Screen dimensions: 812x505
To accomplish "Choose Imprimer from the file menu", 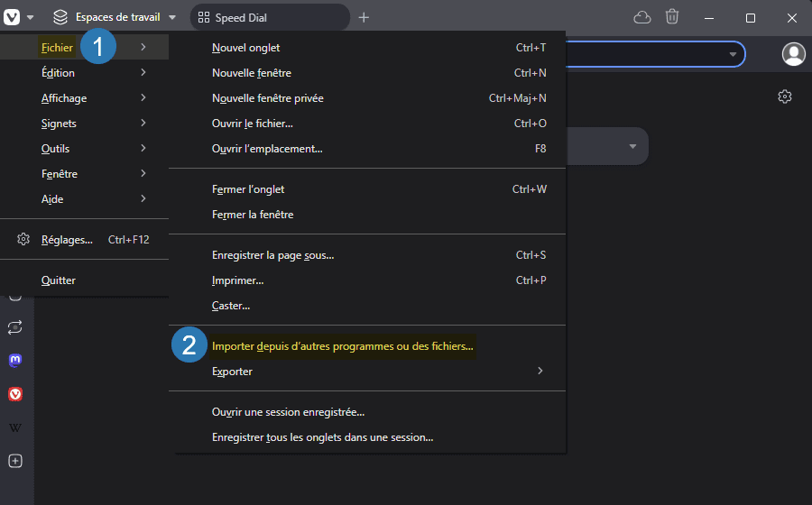I will click(367, 280).
